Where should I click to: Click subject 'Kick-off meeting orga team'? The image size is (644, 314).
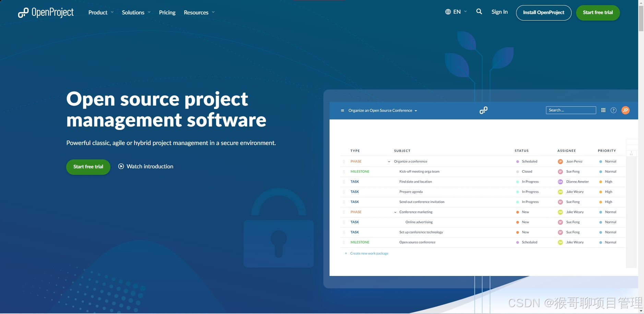(419, 171)
